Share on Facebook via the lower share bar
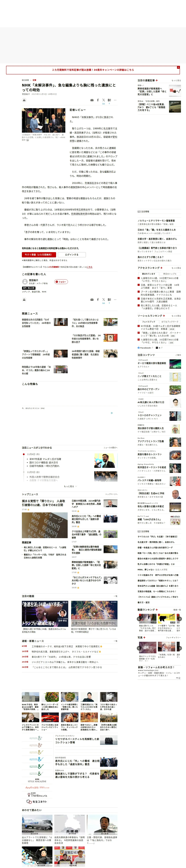 [x=98, y=300]
